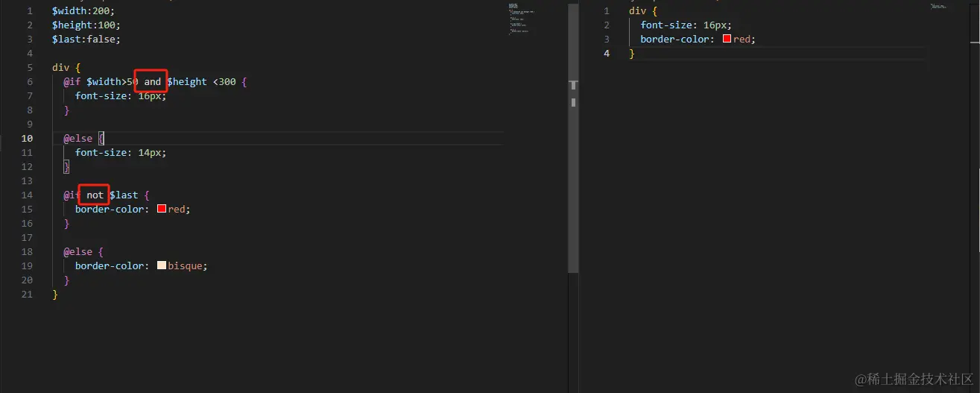Click the '$height:100;' declaration
The height and width of the screenshot is (393, 980).
pos(86,25)
